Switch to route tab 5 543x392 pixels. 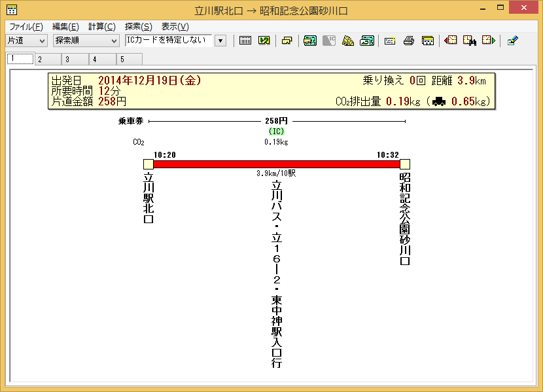(122, 60)
